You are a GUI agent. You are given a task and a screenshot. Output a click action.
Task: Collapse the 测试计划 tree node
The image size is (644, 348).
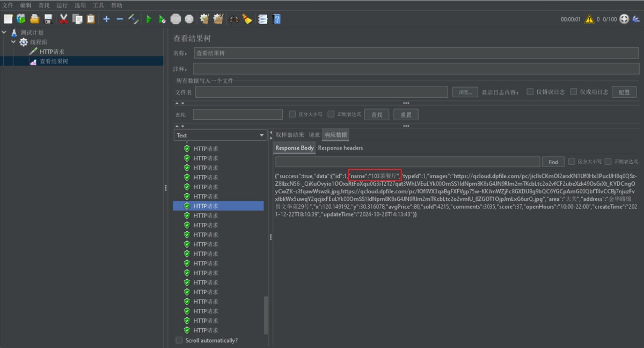pyautogui.click(x=5, y=32)
